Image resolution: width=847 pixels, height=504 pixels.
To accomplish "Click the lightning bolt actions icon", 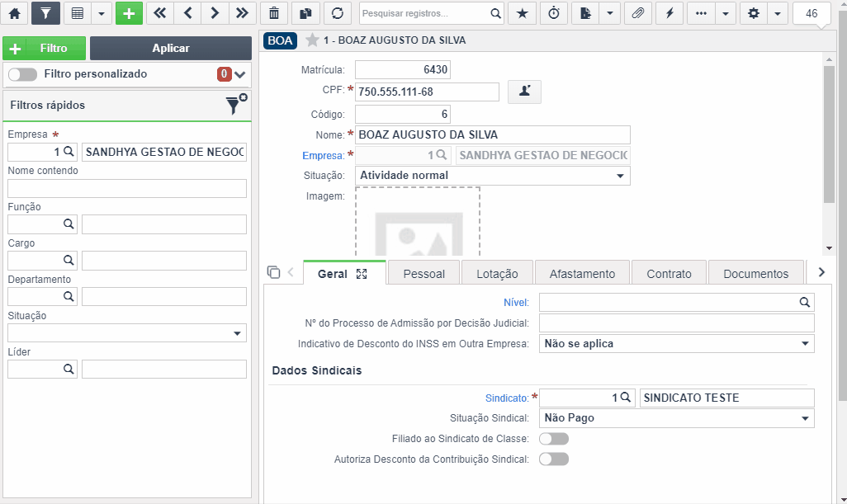I will pos(670,13).
